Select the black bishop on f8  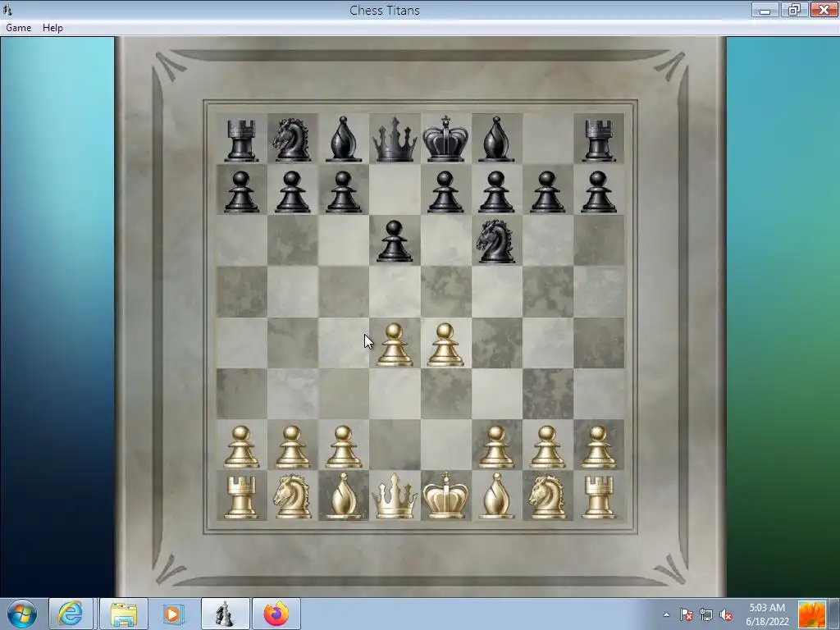click(x=496, y=139)
